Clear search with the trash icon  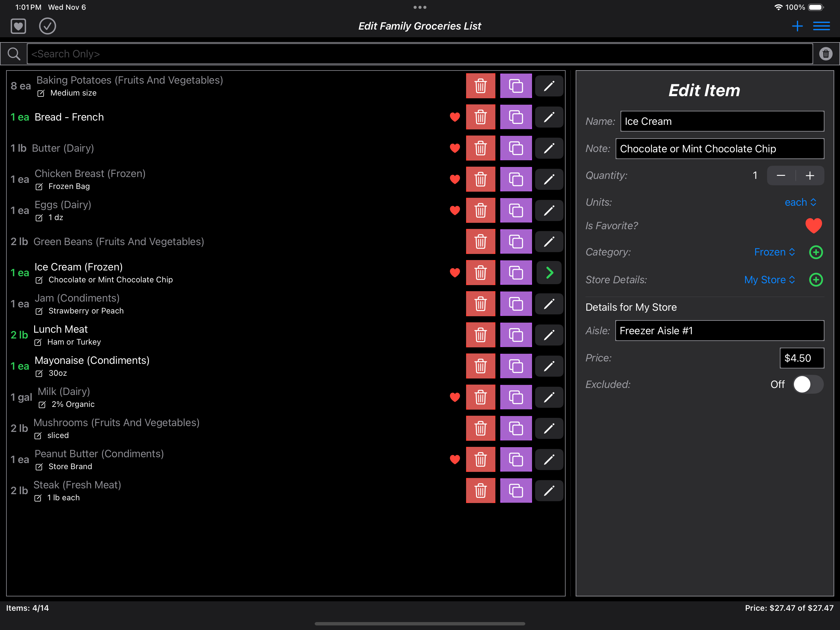pyautogui.click(x=826, y=54)
